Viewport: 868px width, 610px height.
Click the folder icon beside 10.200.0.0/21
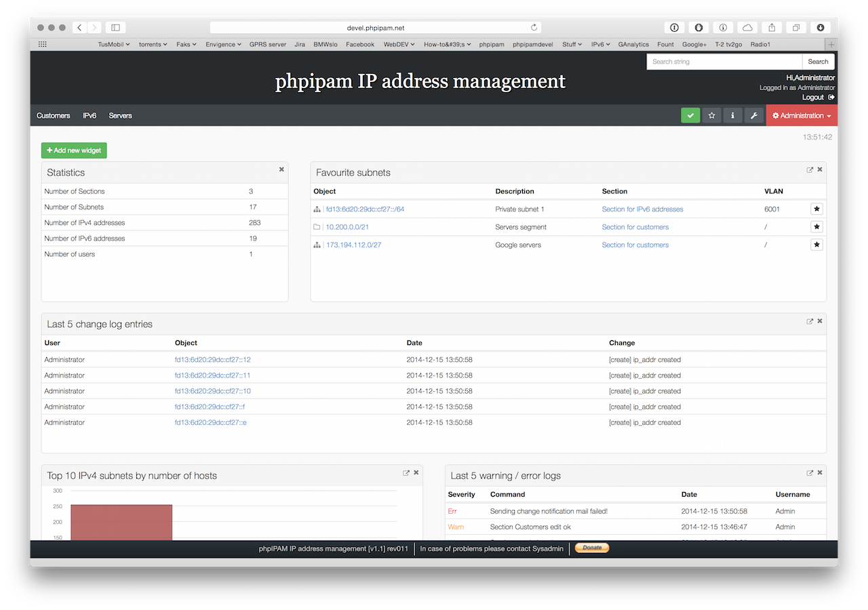click(x=317, y=226)
